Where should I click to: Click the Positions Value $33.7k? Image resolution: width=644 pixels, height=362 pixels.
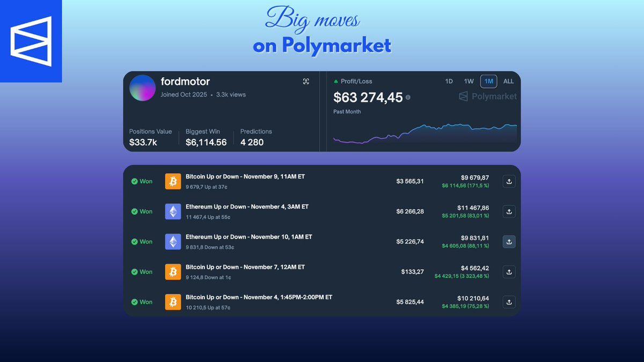[143, 142]
